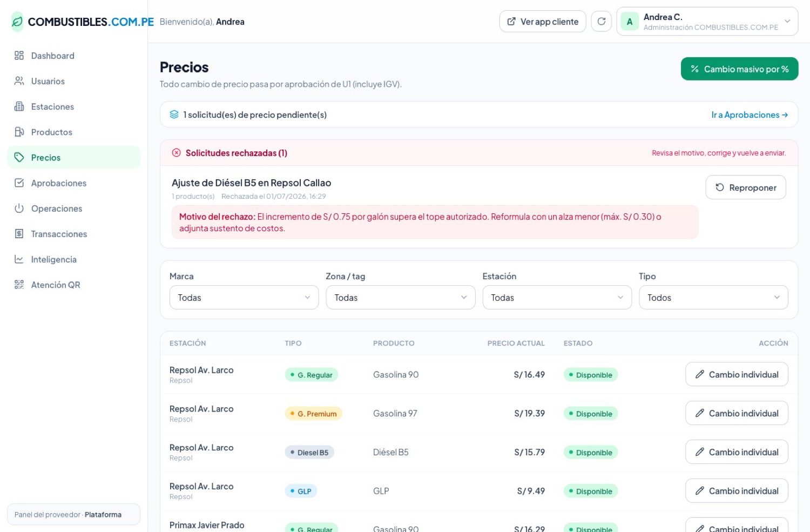
Task: Click the Transacciones receipt icon
Action: [x=19, y=234]
